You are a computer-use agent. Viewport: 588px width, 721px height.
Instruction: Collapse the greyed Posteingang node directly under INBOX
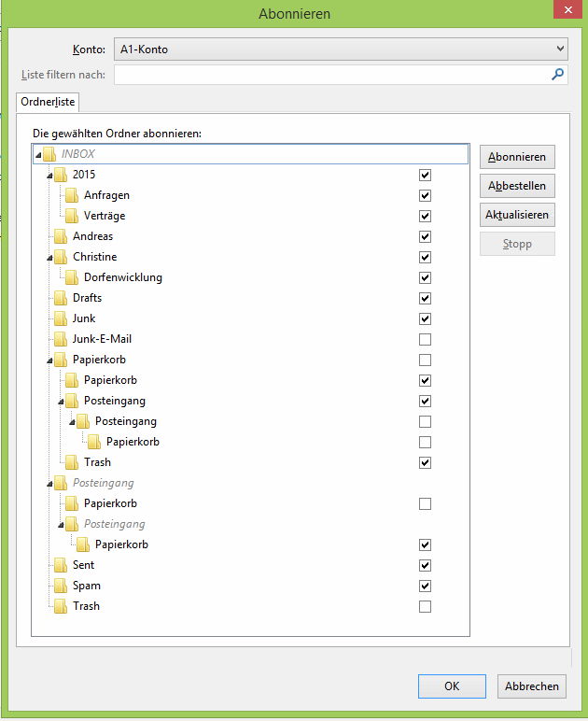[49, 484]
